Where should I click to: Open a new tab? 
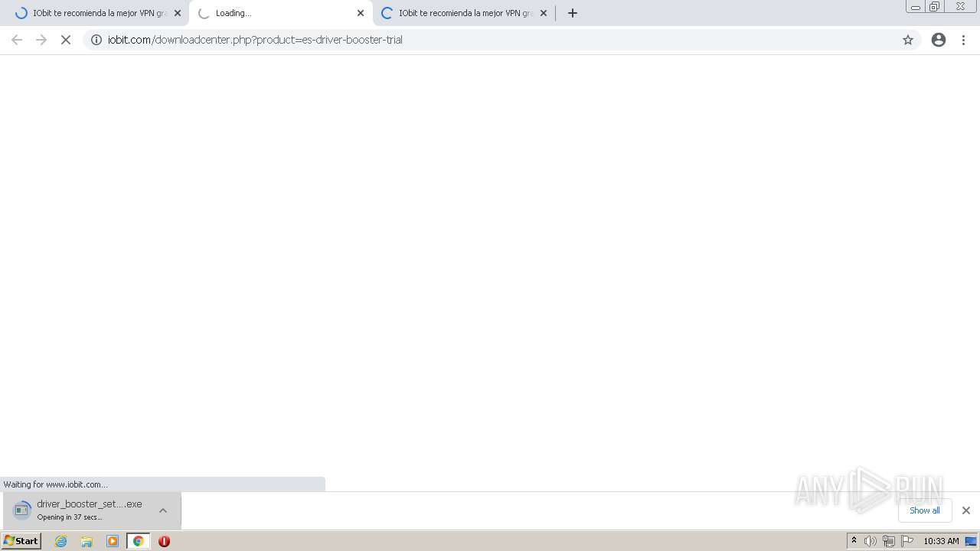(573, 13)
